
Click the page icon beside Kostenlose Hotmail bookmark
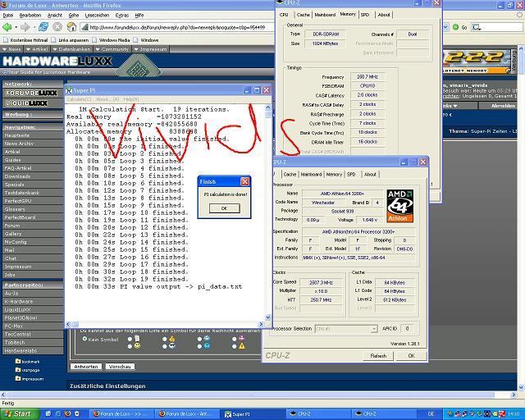point(6,40)
